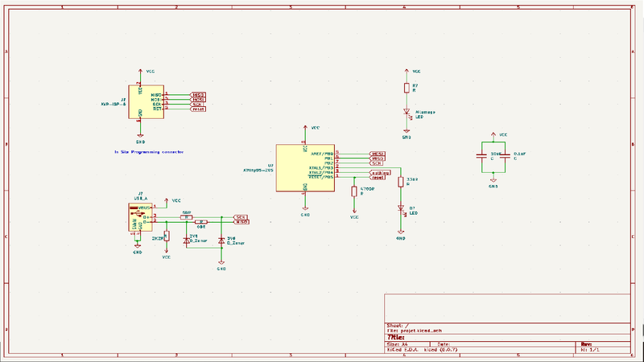Select the ATtiny85 microcontroller symbol

(305, 168)
